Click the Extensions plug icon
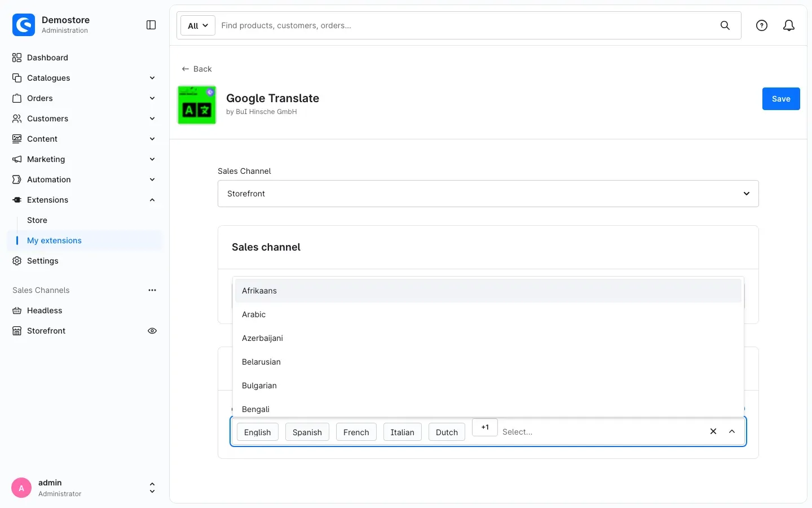Viewport: 812px width, 508px height. pos(17,200)
